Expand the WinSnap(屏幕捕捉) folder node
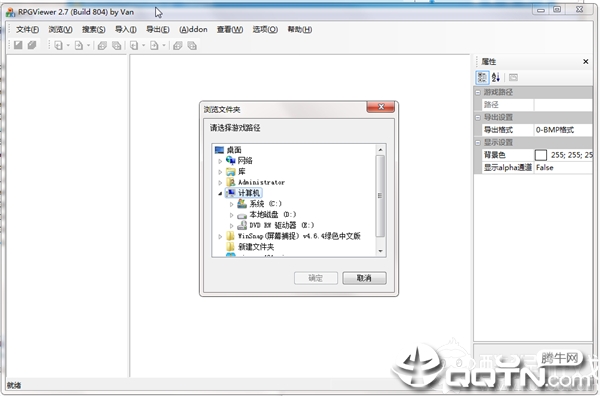The width and height of the screenshot is (600, 396). point(220,236)
